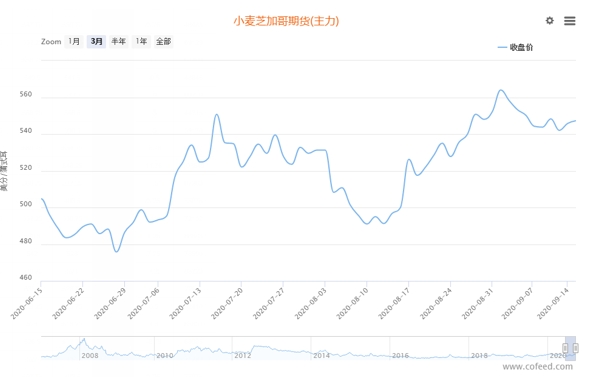594x377 pixels.
Task: Click the y-axis value 460
Action: 26,277
